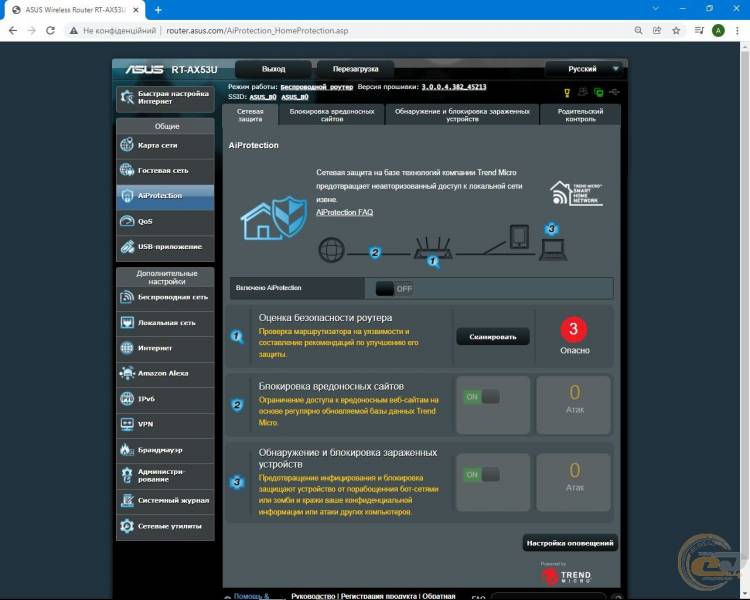
Task: Click the green network clients status icon
Action: tap(598, 92)
